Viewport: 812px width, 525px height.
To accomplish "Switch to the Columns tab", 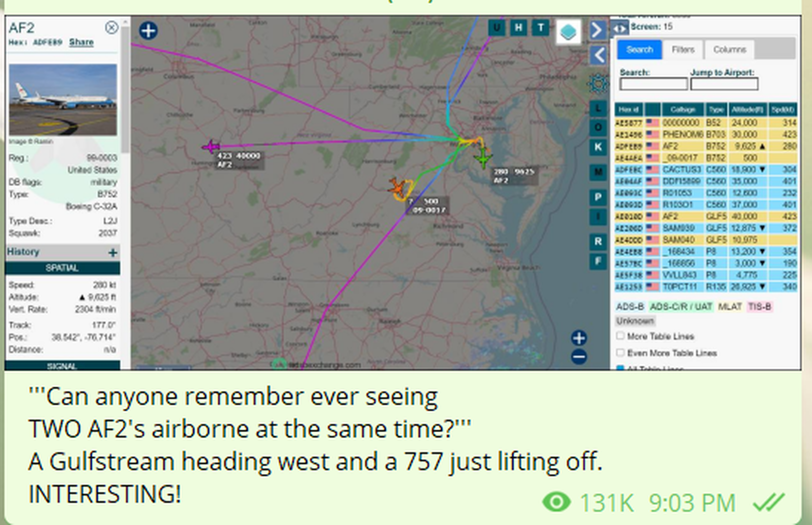I will coord(729,50).
